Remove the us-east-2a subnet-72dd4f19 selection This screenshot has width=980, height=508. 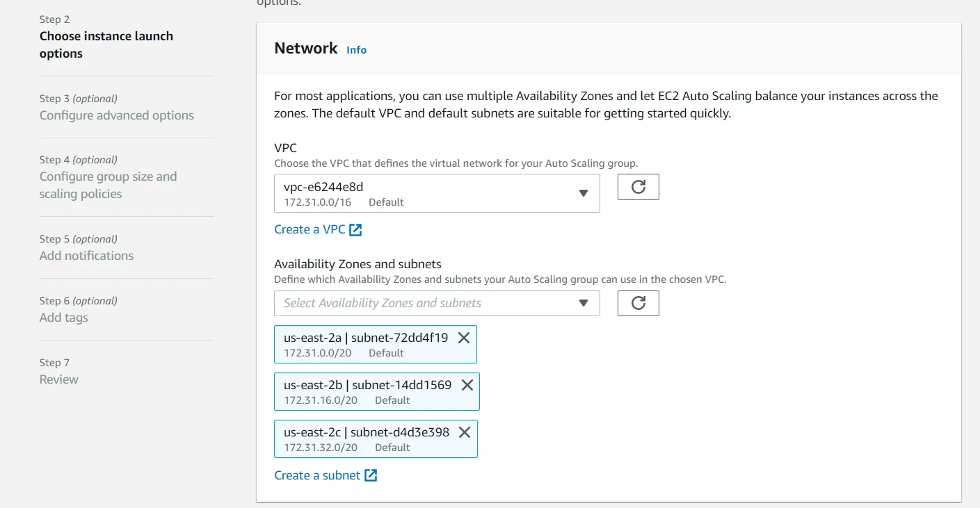coord(463,338)
